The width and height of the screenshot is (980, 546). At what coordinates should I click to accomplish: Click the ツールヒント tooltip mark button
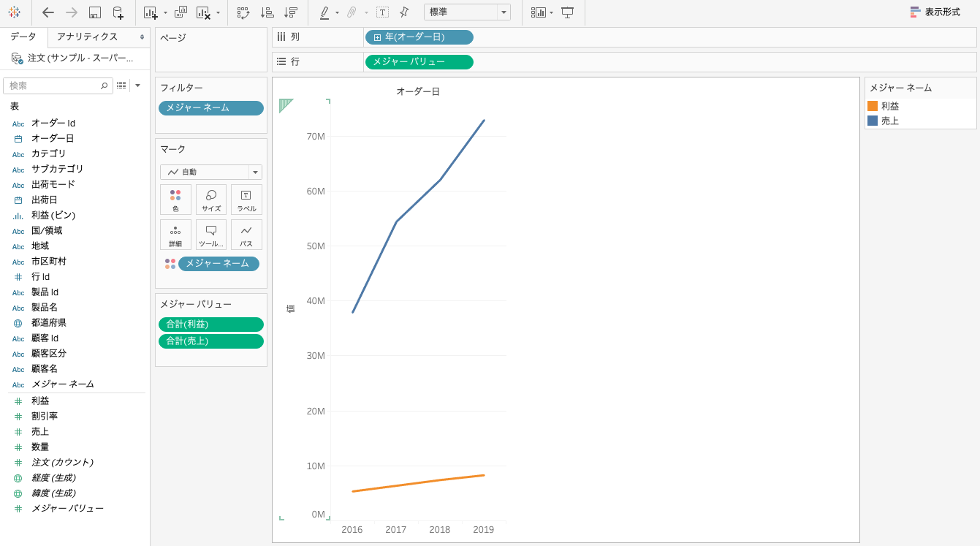pos(211,235)
